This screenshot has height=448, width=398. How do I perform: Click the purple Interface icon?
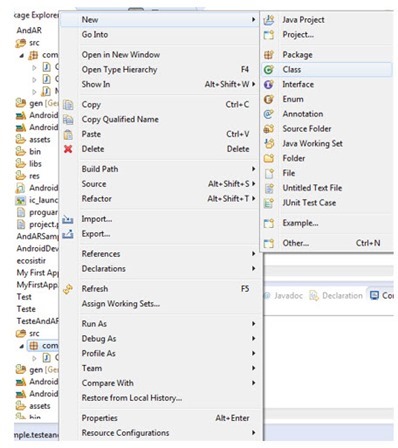point(269,84)
